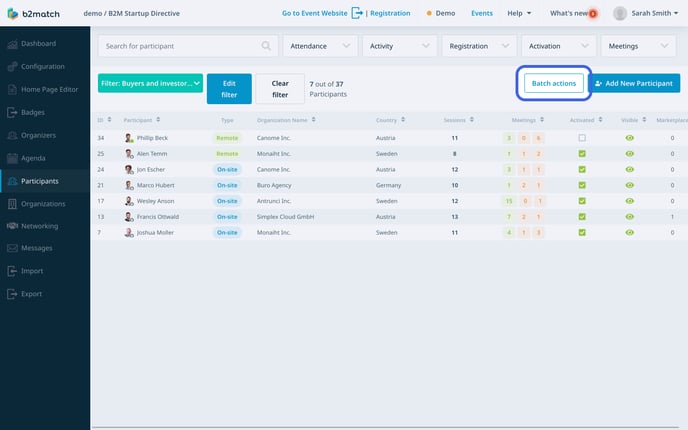Open Sarah Smith account menu arrow
This screenshot has height=430, width=688.
pyautogui.click(x=676, y=13)
